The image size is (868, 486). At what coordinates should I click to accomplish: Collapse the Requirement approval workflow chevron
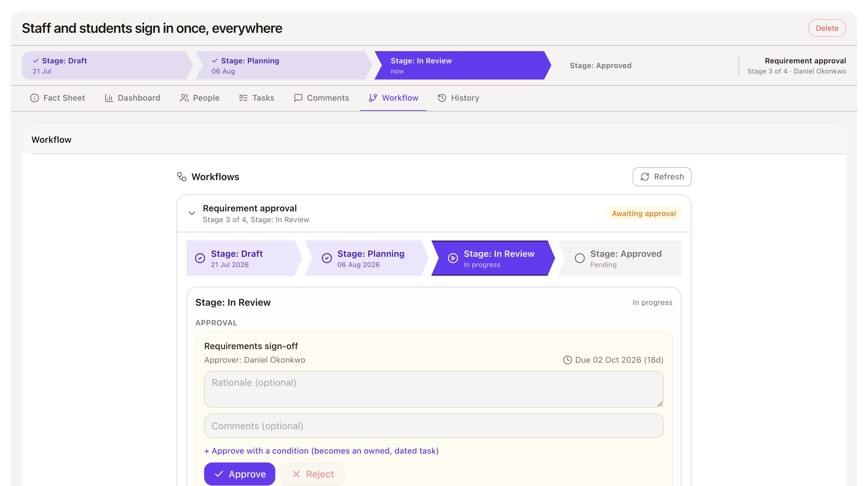192,213
